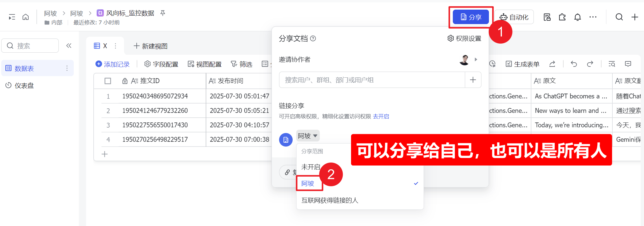Open the help icon beside 分享文档
Screen dimensions: 644x226
click(313, 39)
